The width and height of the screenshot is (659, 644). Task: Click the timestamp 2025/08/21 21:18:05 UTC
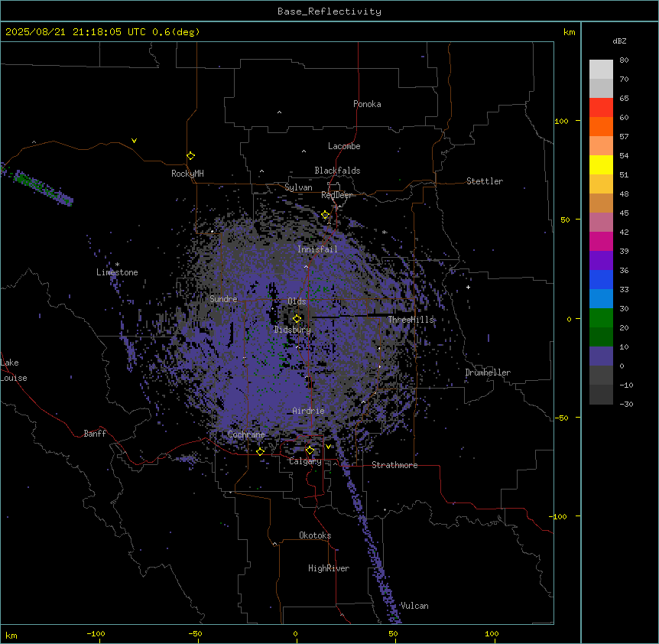76,32
